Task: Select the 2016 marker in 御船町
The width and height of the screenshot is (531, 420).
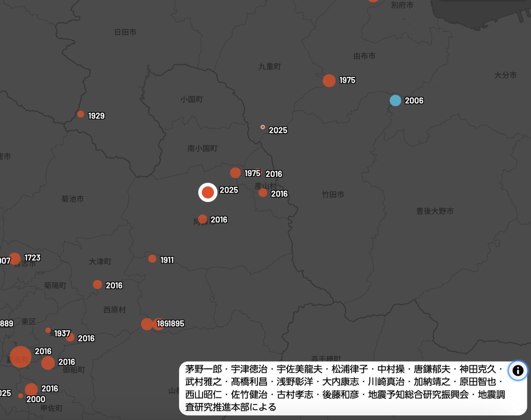Action: click(x=47, y=363)
